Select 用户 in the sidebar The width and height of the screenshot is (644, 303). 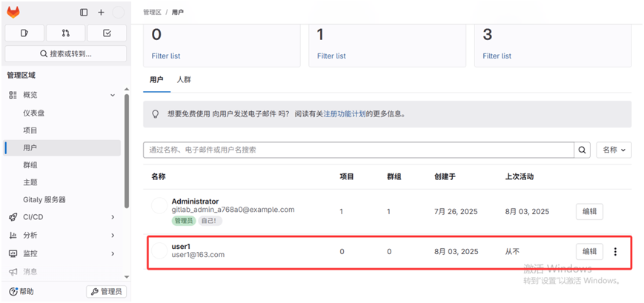tap(63, 148)
